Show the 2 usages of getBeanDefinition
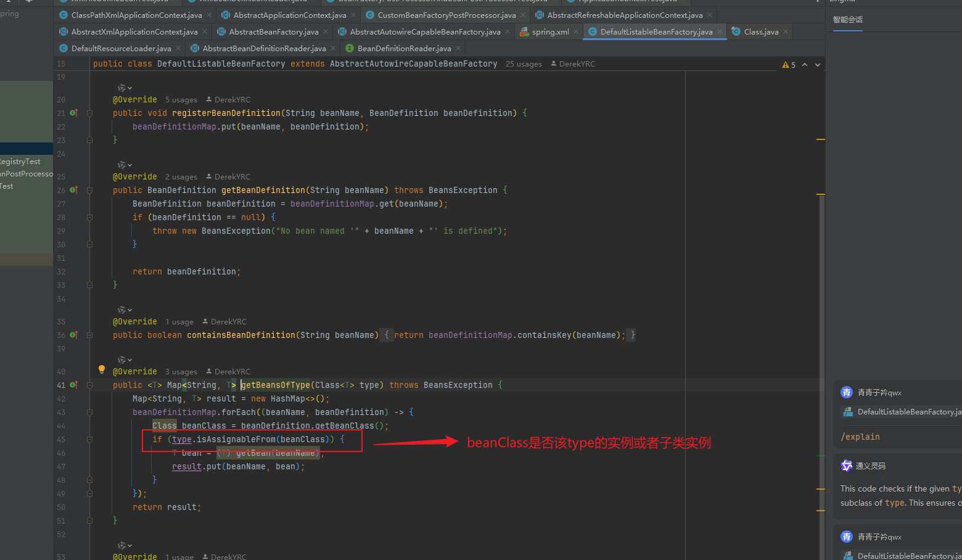Screen dimensions: 962x560 [181, 177]
